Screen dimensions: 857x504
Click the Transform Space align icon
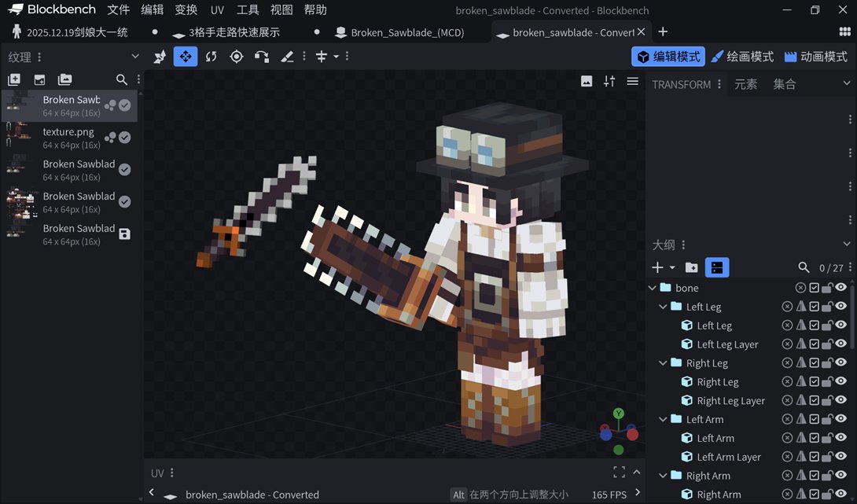(322, 57)
